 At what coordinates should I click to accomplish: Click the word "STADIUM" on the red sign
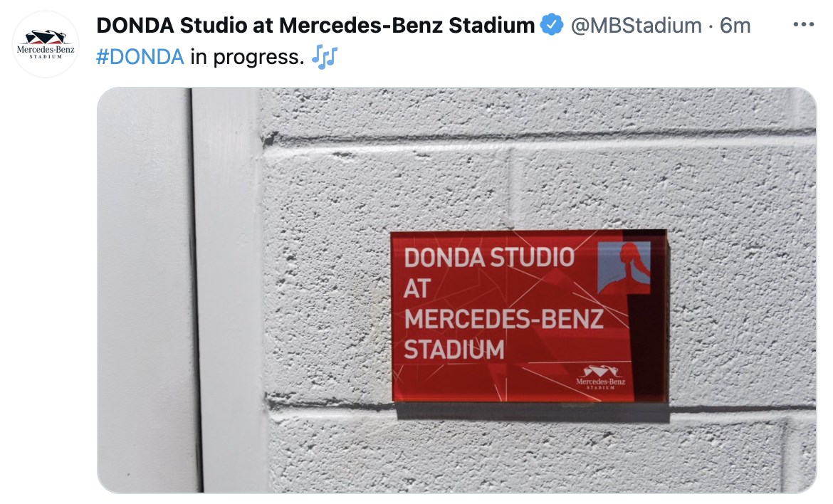pyautogui.click(x=454, y=350)
